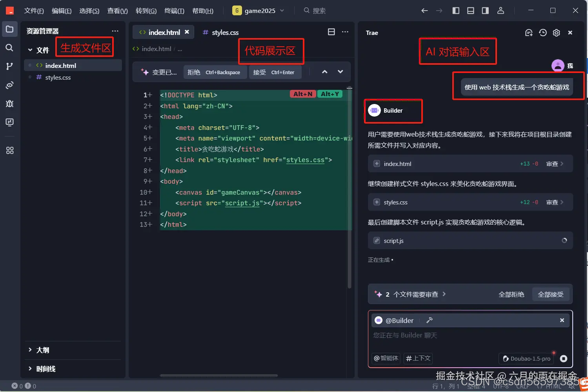Open the @智能体 agent selector
Image resolution: width=588 pixels, height=392 pixels.
386,358
